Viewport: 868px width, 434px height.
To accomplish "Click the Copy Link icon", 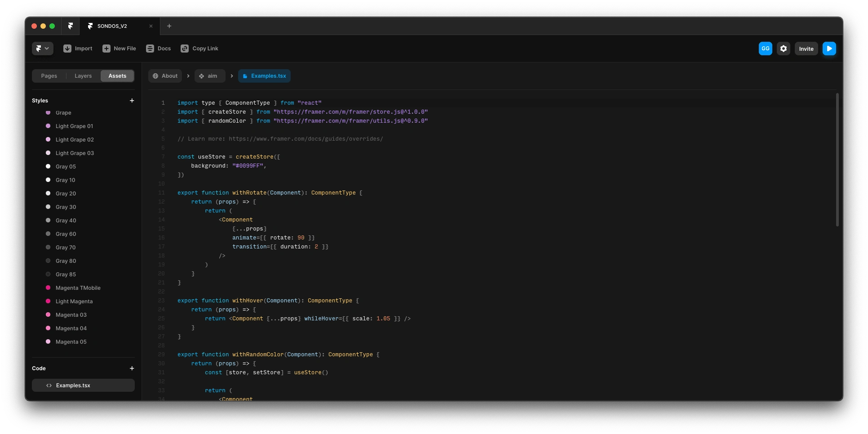I will tap(185, 49).
